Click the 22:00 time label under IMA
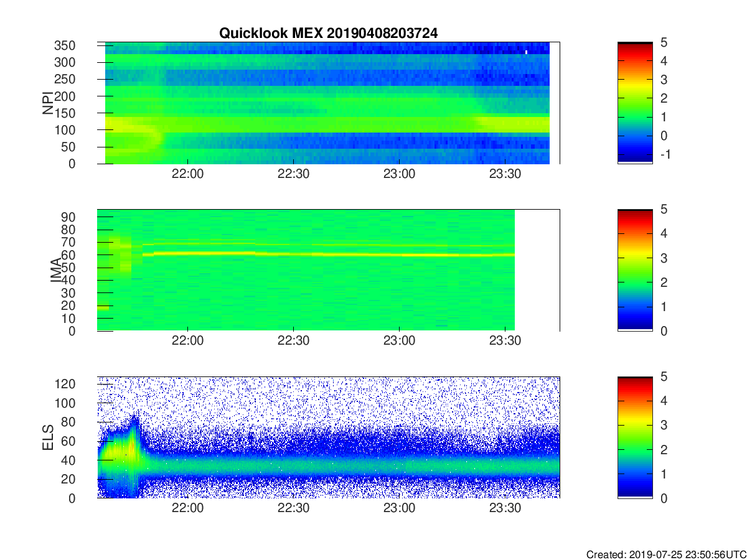 tap(188, 342)
